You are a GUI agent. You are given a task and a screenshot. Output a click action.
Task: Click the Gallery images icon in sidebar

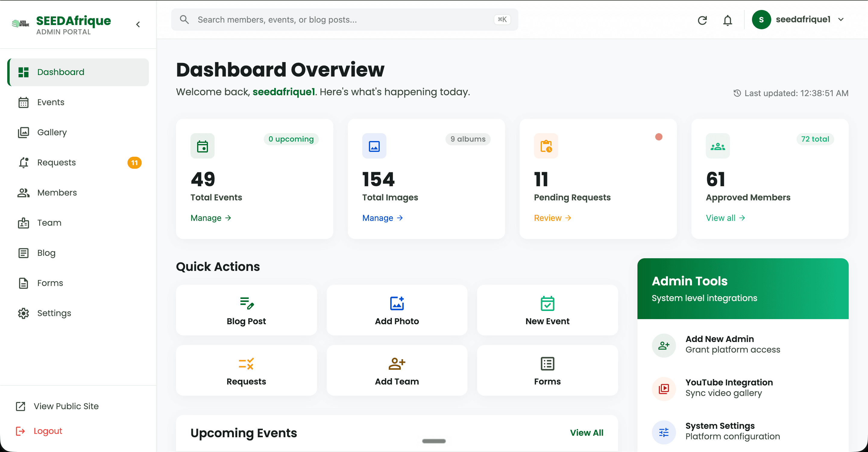click(x=23, y=132)
